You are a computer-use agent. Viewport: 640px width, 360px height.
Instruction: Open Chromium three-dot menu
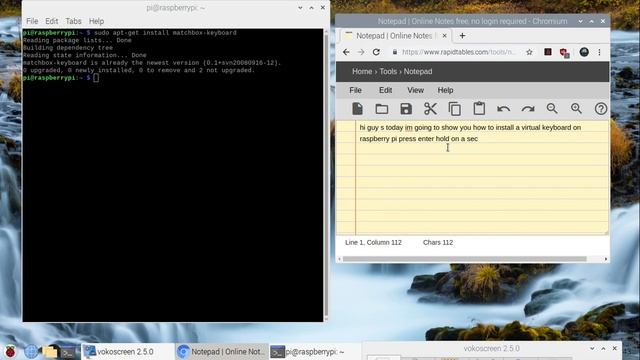coord(600,52)
